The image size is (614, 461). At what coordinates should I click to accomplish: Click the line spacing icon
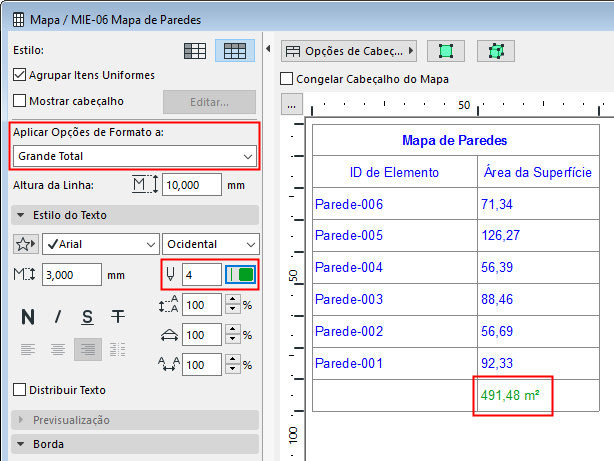pos(168,304)
